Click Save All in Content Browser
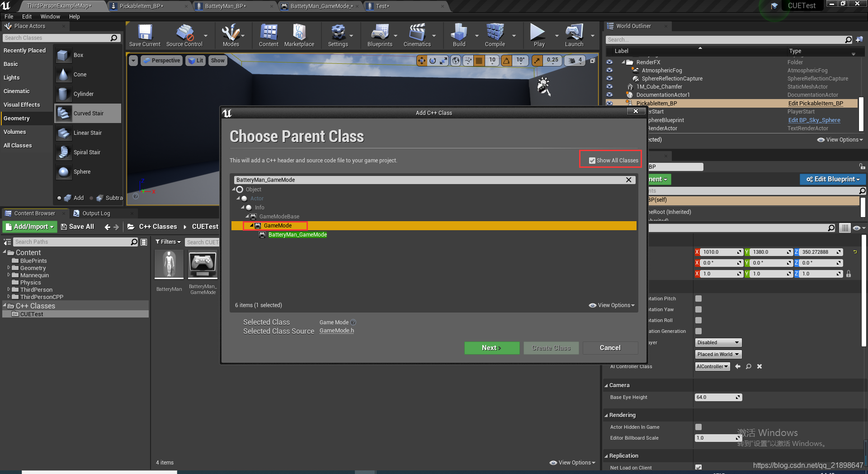 [77, 227]
